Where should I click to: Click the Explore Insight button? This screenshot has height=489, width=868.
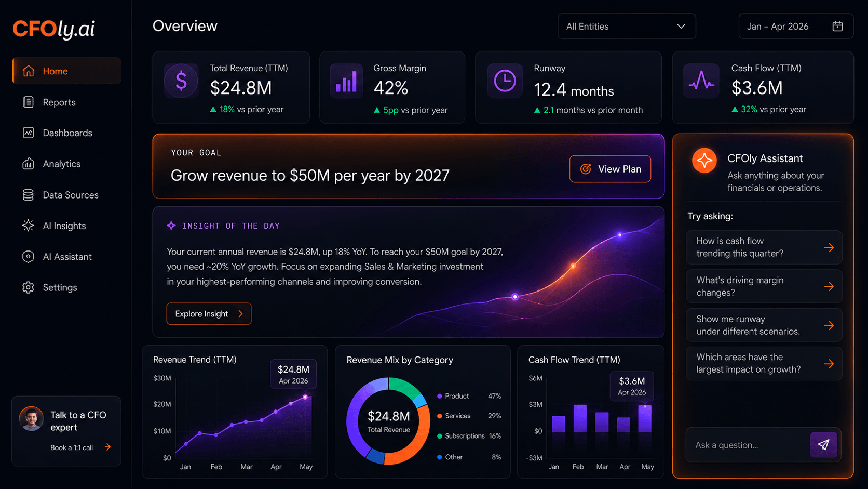(x=209, y=314)
